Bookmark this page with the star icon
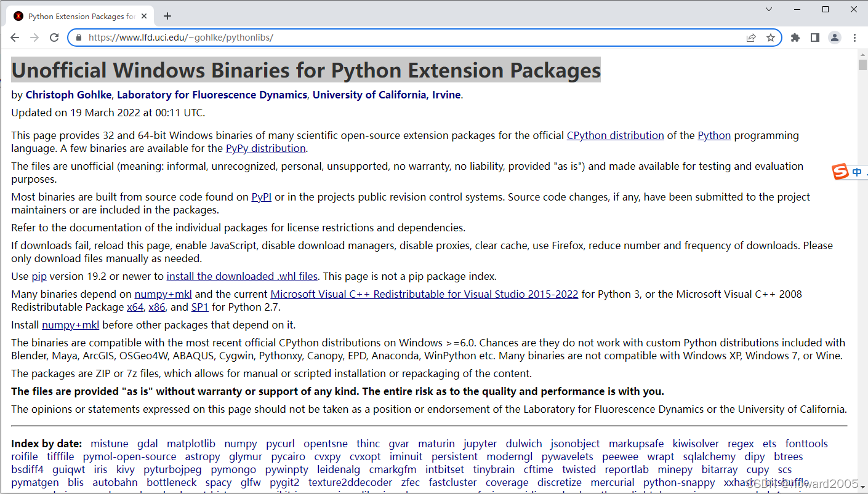 point(770,38)
